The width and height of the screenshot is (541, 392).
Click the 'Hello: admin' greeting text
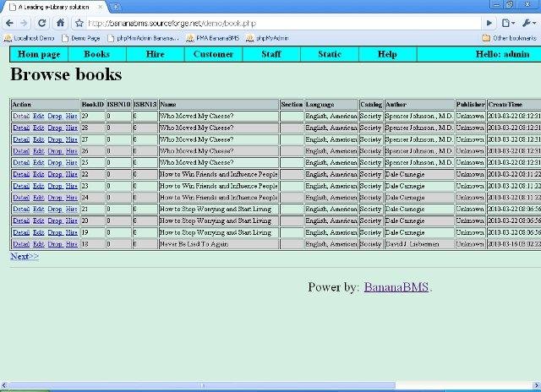click(502, 54)
